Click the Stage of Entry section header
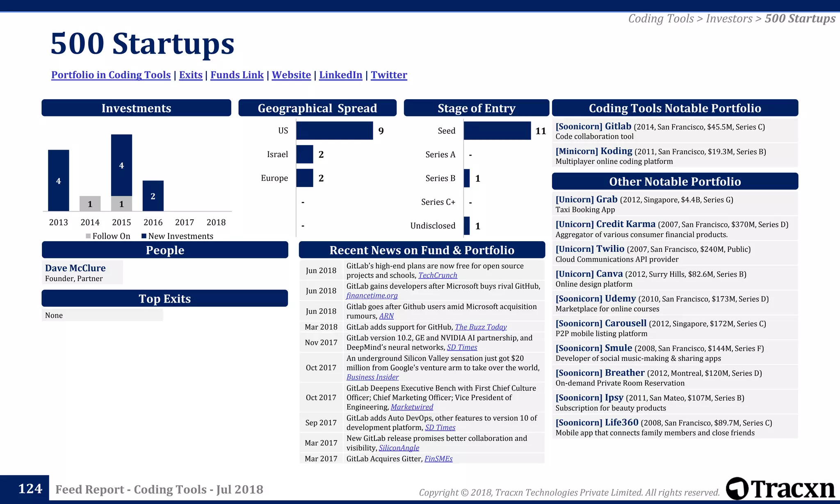Screen dimensions: 840x504 [x=477, y=108]
